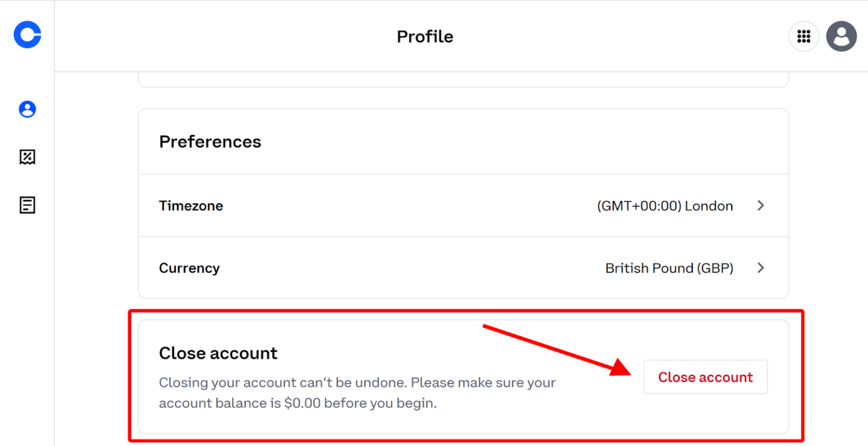868x446 pixels.
Task: Click the Coinbase logo icon
Action: [27, 35]
